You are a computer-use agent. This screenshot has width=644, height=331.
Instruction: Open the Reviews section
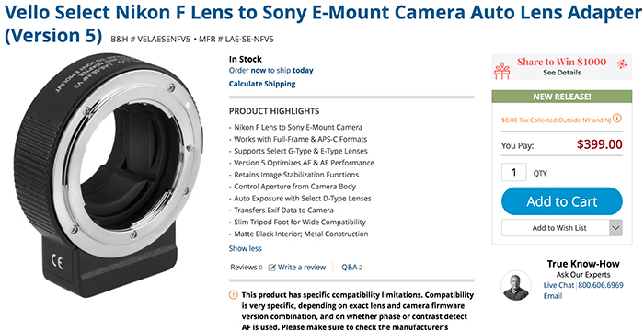246,268
